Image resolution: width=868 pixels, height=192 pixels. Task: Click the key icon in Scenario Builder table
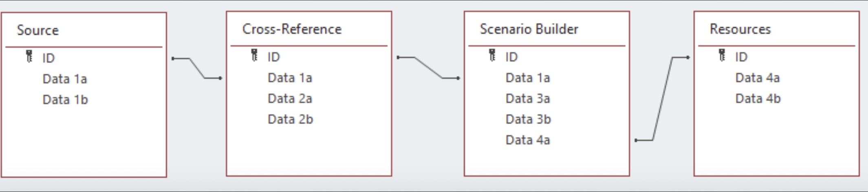pyautogui.click(x=492, y=55)
